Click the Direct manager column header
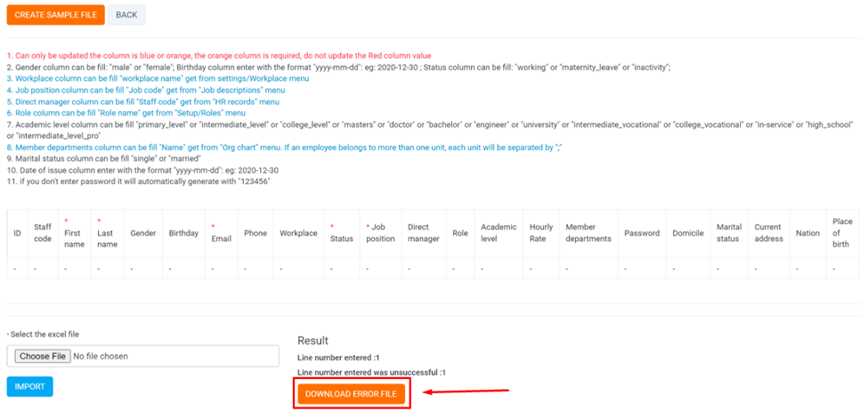Viewport: 868px width, 411px height. pyautogui.click(x=424, y=233)
